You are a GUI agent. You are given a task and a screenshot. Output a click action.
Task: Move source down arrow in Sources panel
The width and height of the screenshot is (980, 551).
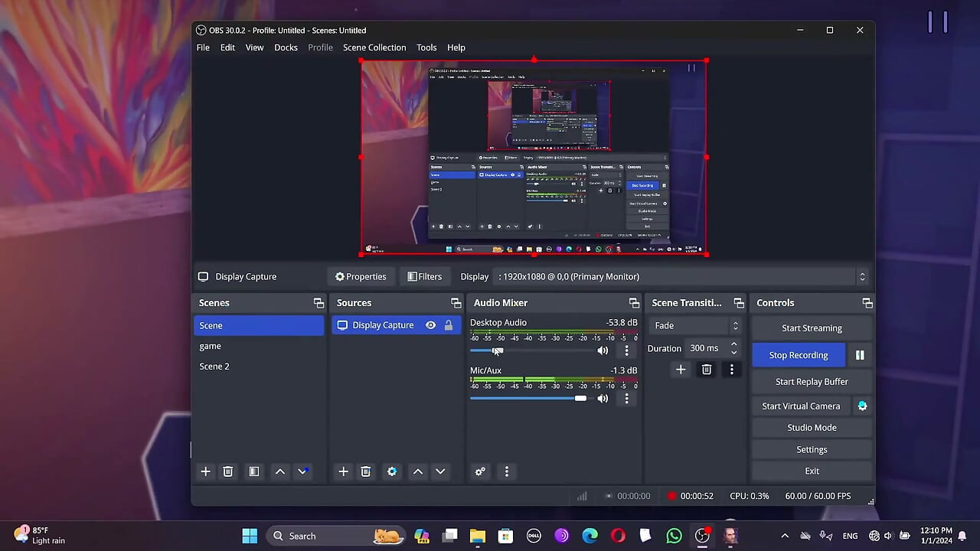(x=440, y=471)
